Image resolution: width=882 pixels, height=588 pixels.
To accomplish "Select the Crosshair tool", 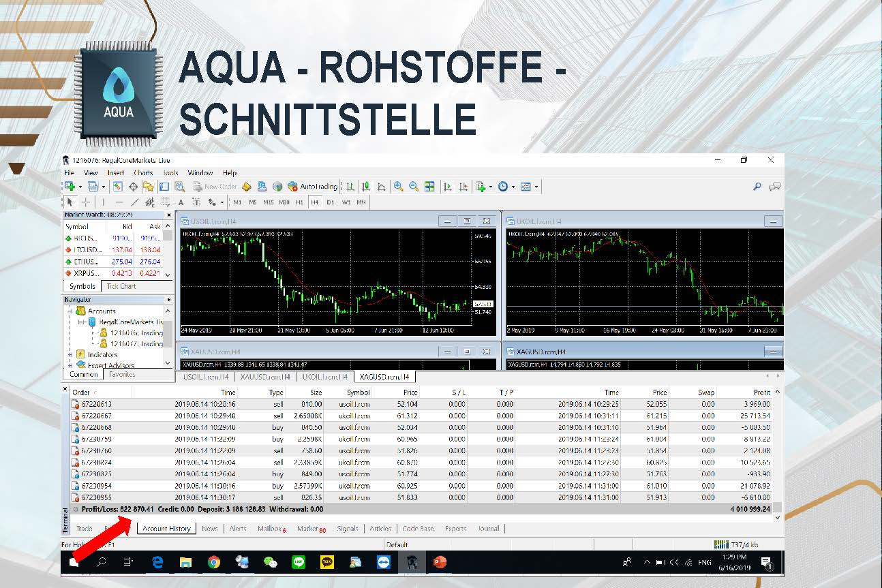I will [x=86, y=202].
